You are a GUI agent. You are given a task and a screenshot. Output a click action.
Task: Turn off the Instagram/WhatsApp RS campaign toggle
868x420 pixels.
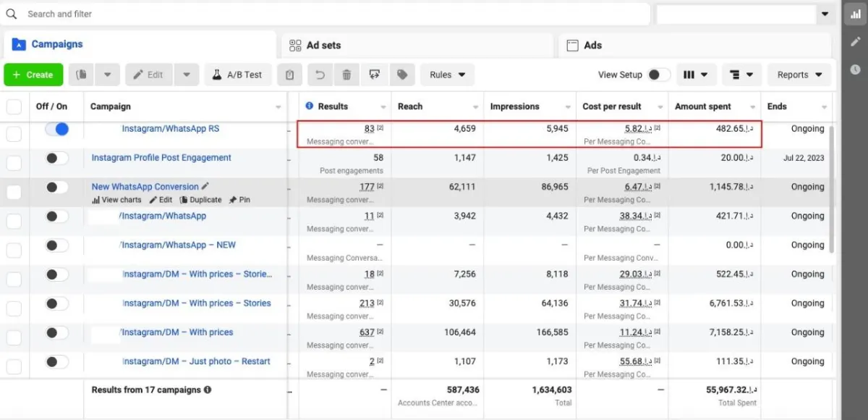pos(57,129)
